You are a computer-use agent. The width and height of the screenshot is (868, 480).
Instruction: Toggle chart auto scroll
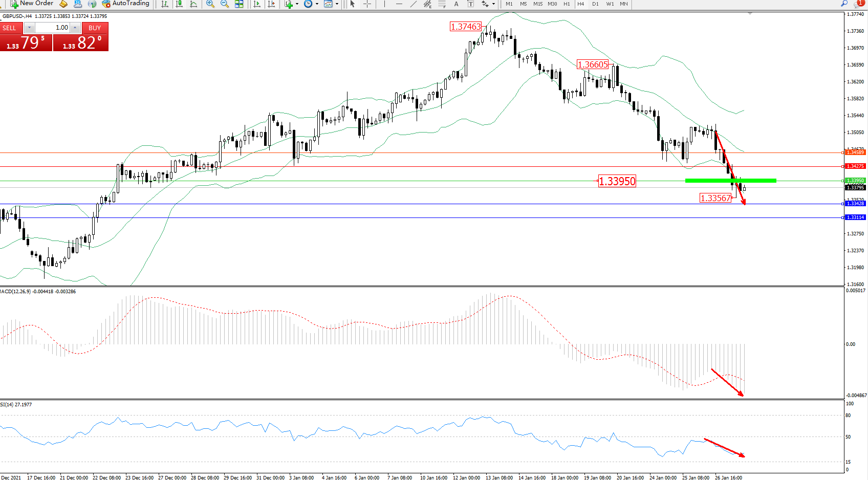257,4
